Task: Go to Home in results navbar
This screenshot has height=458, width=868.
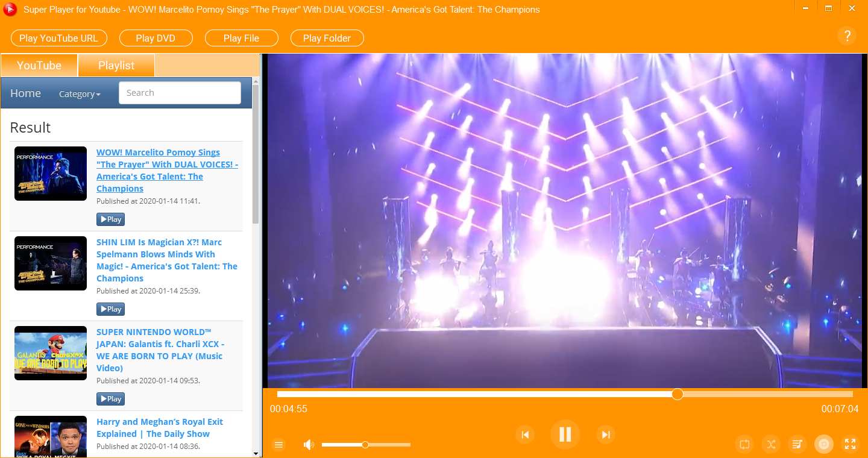Action: click(x=25, y=93)
